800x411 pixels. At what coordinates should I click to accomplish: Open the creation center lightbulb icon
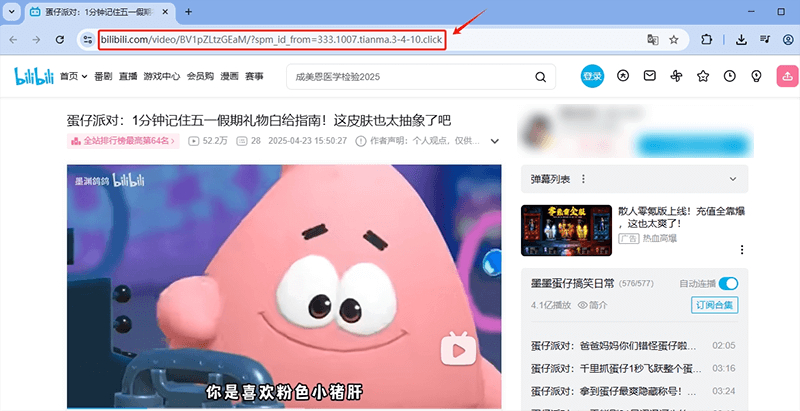pos(757,76)
